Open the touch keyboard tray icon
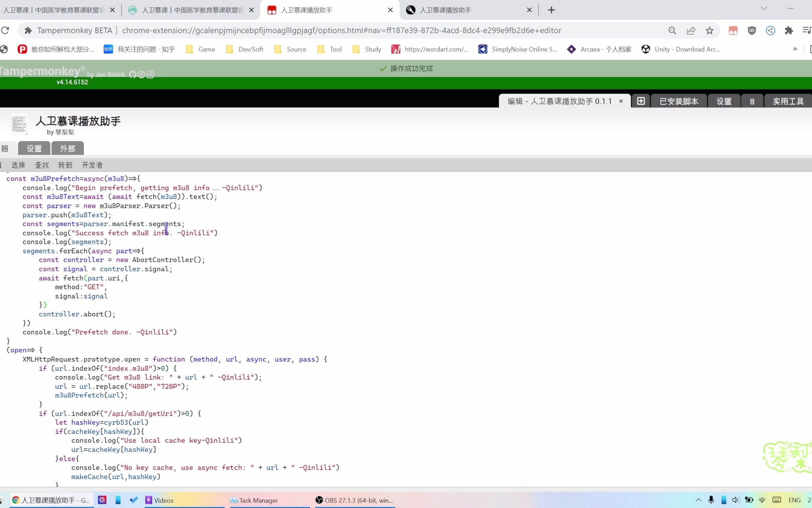Viewport: 812px width, 508px height. pyautogui.click(x=777, y=500)
